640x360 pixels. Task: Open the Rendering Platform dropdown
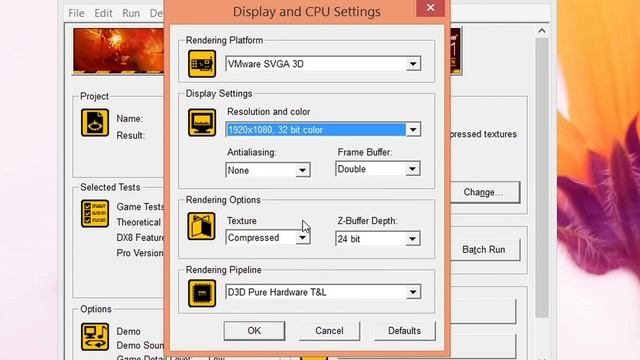coord(413,64)
